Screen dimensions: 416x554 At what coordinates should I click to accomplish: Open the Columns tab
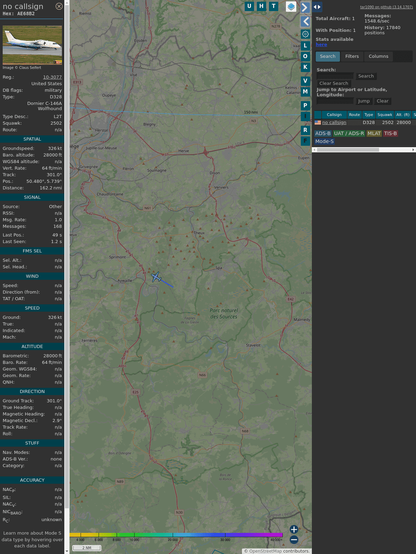coord(378,56)
